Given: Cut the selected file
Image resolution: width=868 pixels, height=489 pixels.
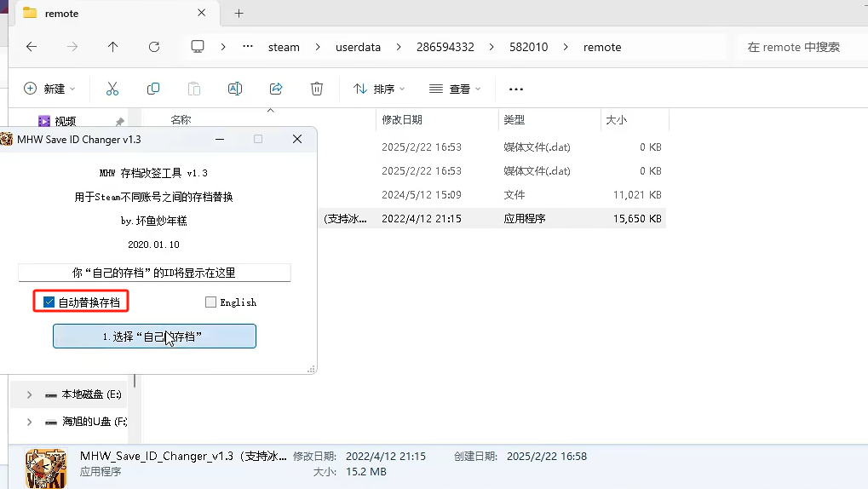Looking at the screenshot, I should 112,89.
